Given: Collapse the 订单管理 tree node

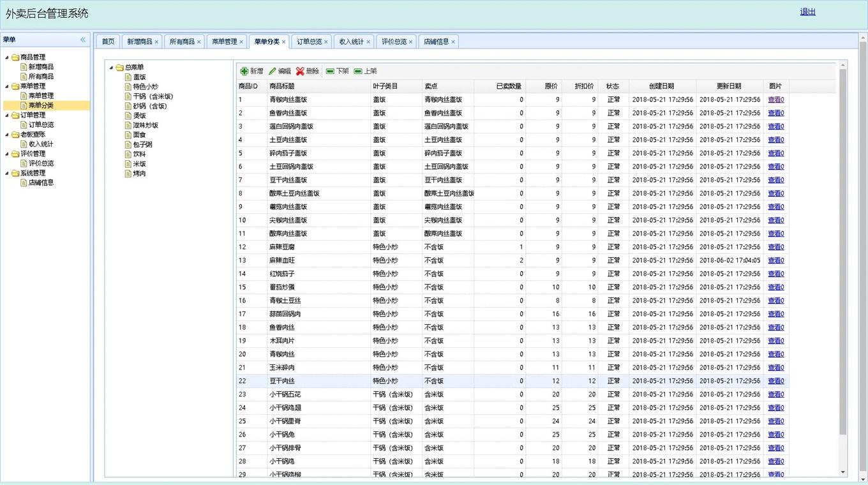Looking at the screenshot, I should click(7, 116).
